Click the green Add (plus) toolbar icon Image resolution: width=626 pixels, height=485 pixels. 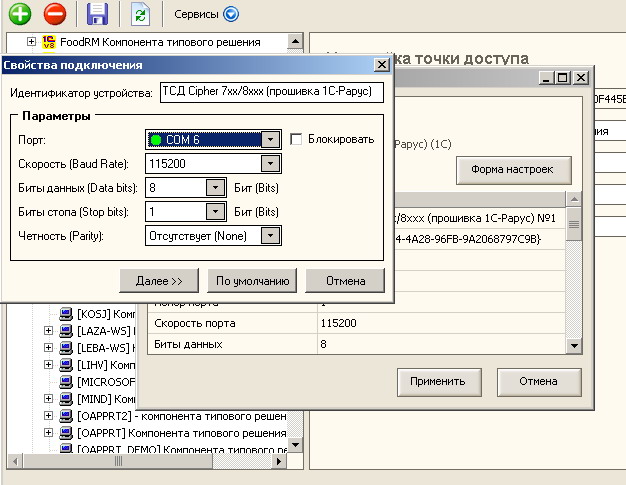tap(20, 14)
